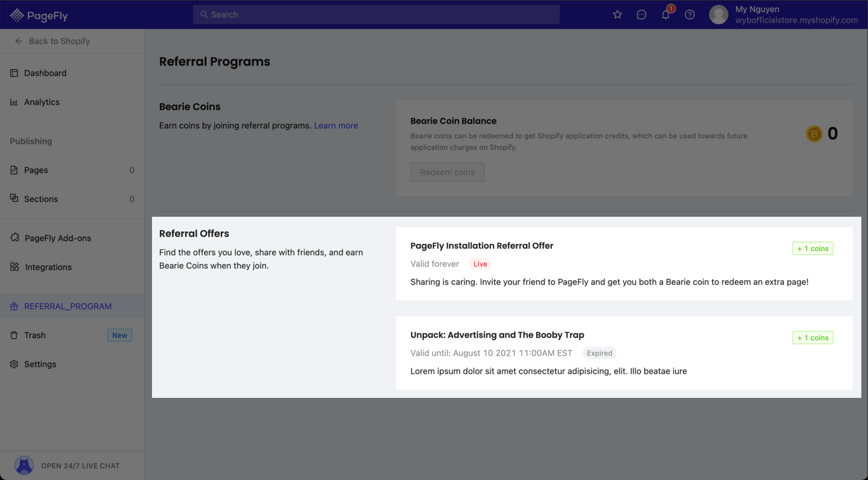868x480 pixels.
Task: Click the Sharing is caring description text
Action: pos(609,282)
